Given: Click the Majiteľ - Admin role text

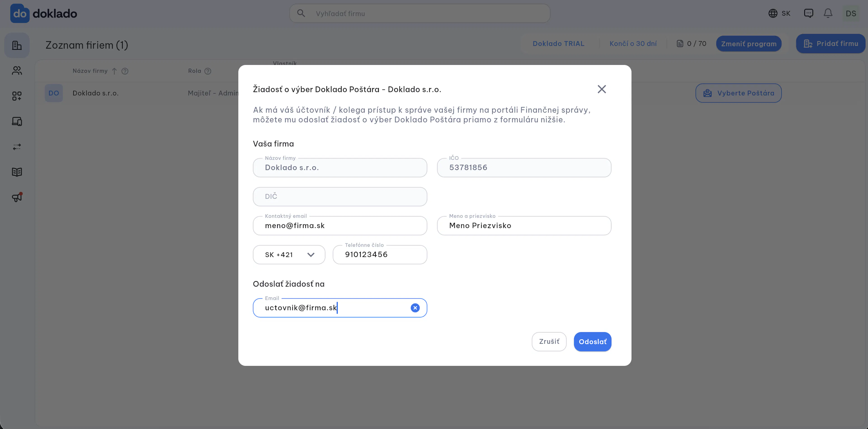Looking at the screenshot, I should pyautogui.click(x=213, y=93).
